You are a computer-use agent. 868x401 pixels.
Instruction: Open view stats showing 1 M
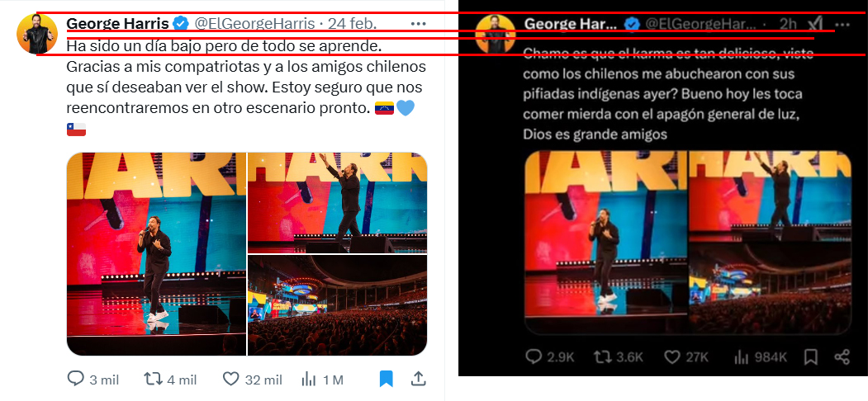(x=308, y=380)
